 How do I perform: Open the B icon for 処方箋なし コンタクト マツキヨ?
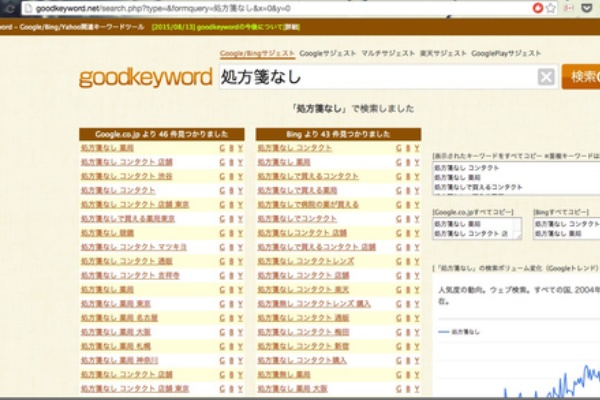pos(231,247)
